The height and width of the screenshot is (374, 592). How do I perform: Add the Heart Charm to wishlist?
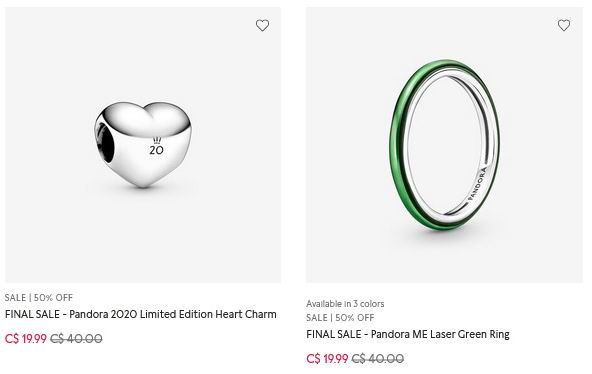tap(262, 25)
